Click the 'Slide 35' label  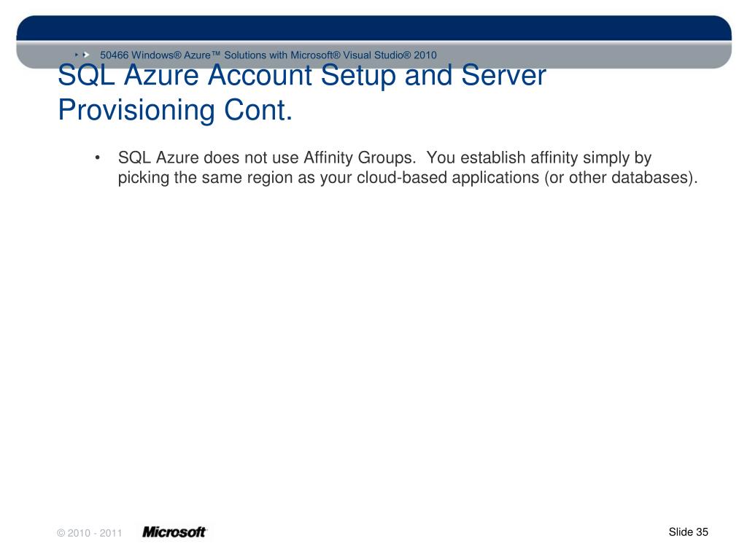[x=689, y=532]
